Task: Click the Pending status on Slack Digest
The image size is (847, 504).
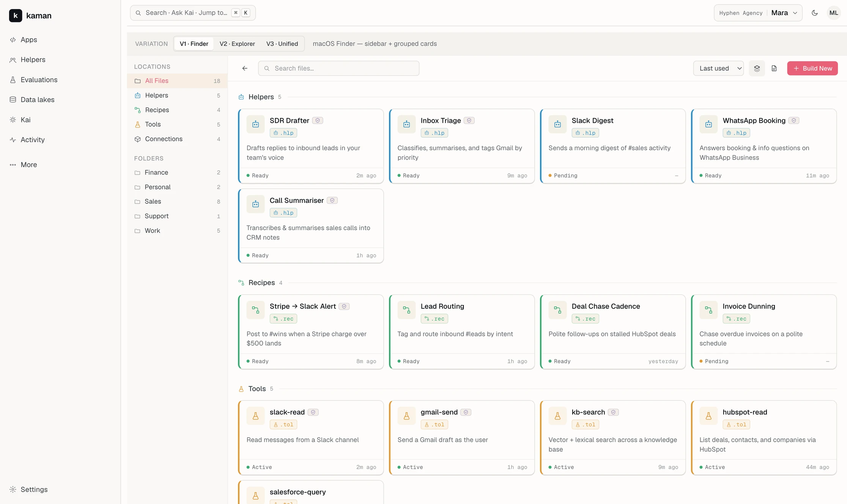Action: [x=563, y=176]
